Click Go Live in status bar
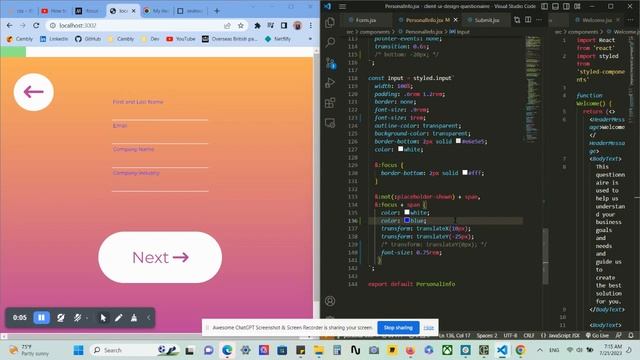Image resolution: width=640 pixels, height=360 pixels. 597,336
